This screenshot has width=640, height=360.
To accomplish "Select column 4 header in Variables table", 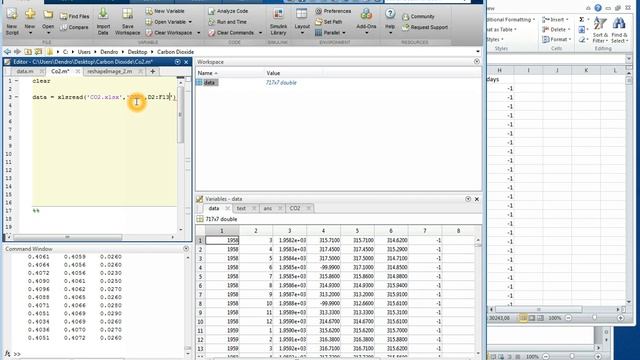I will 323,231.
